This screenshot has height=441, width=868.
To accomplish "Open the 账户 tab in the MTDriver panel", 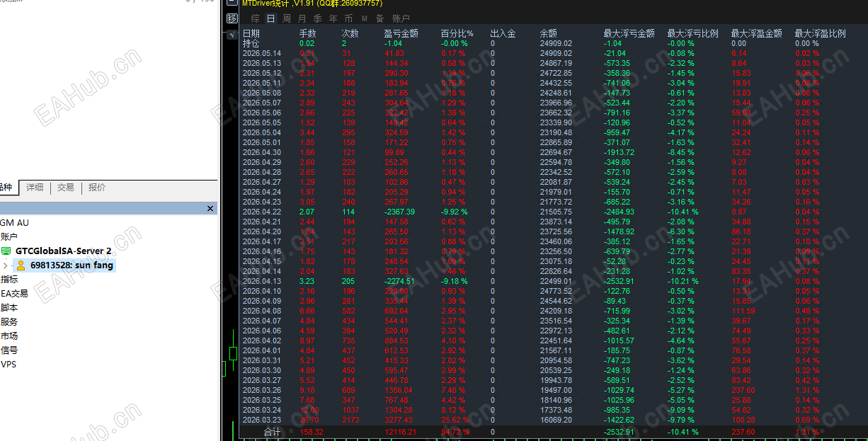I will [401, 18].
